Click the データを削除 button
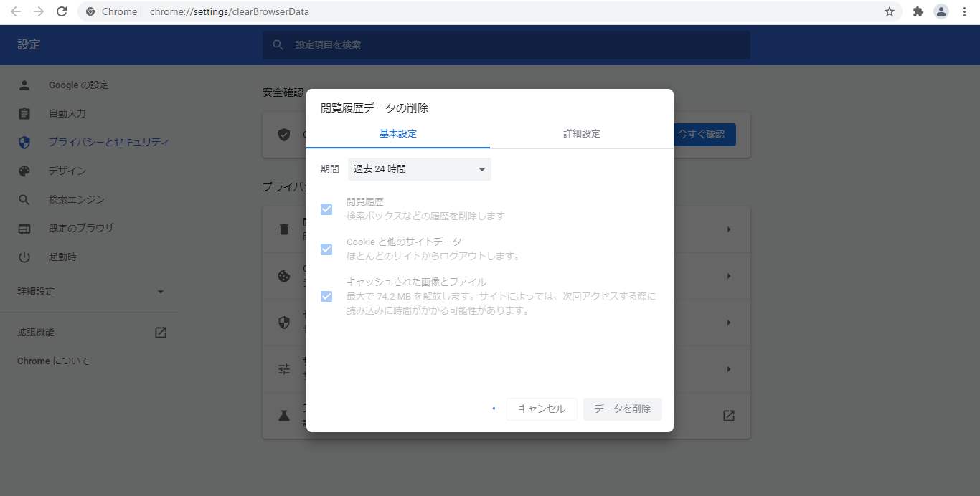Viewport: 980px width, 496px height. point(622,409)
